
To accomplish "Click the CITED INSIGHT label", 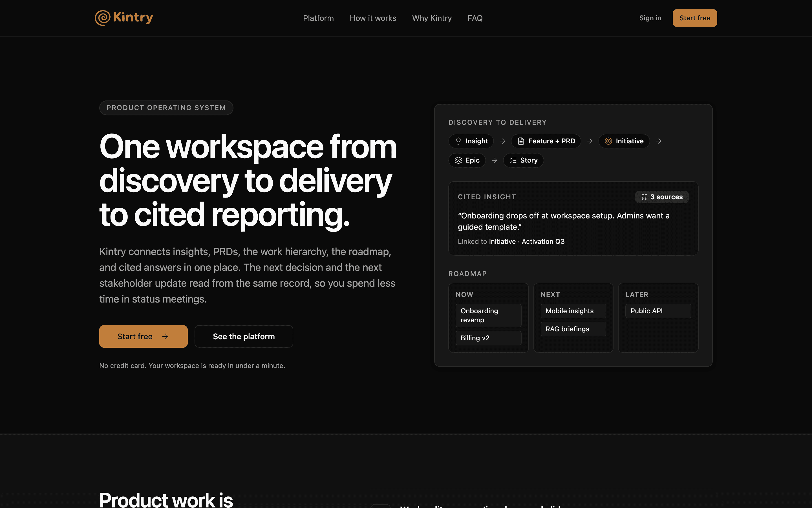I will pos(487,197).
